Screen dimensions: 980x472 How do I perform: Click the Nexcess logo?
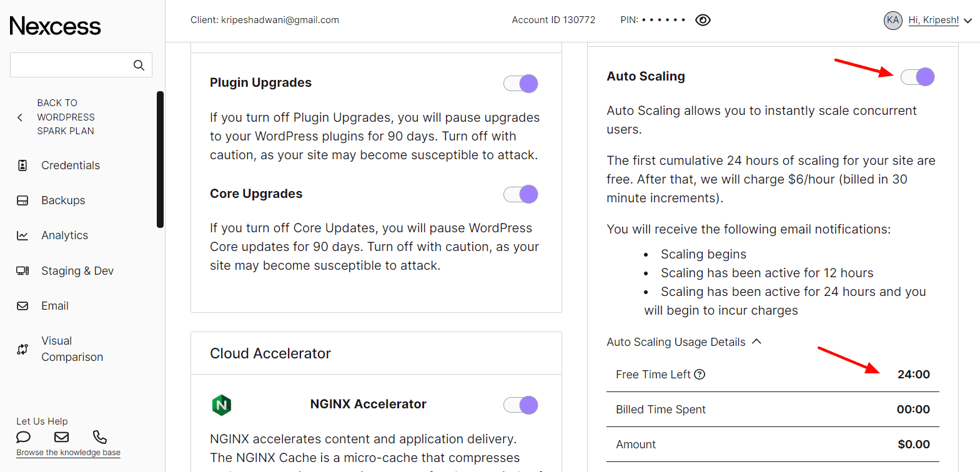click(x=55, y=26)
